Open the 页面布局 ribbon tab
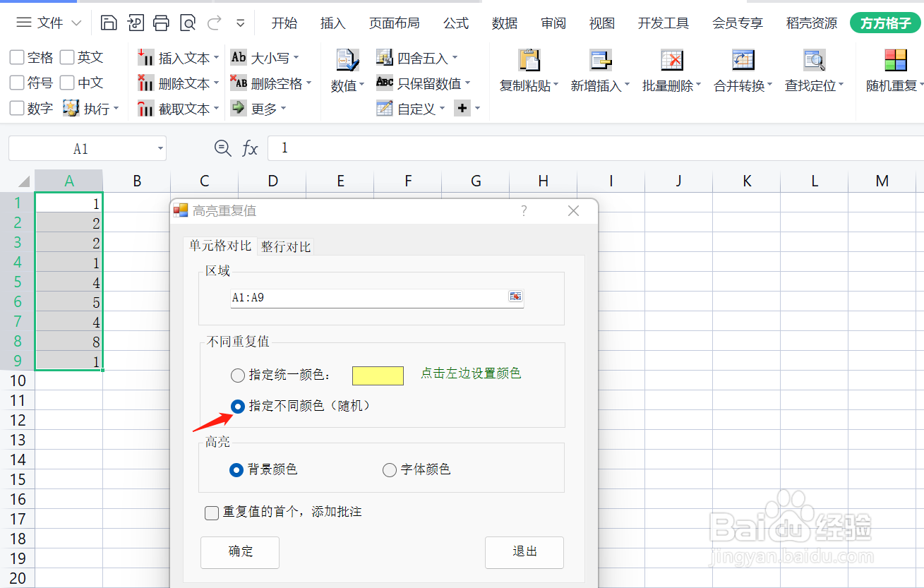 [x=395, y=23]
